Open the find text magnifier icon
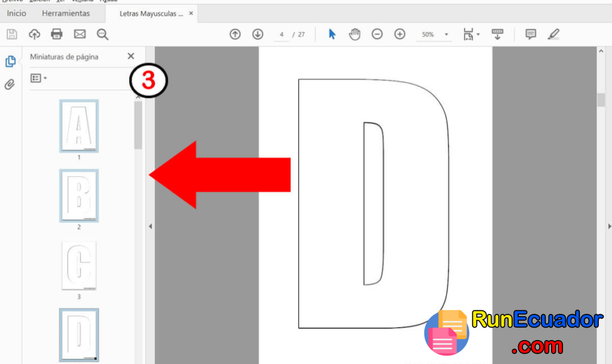This screenshot has width=612, height=364. [102, 34]
